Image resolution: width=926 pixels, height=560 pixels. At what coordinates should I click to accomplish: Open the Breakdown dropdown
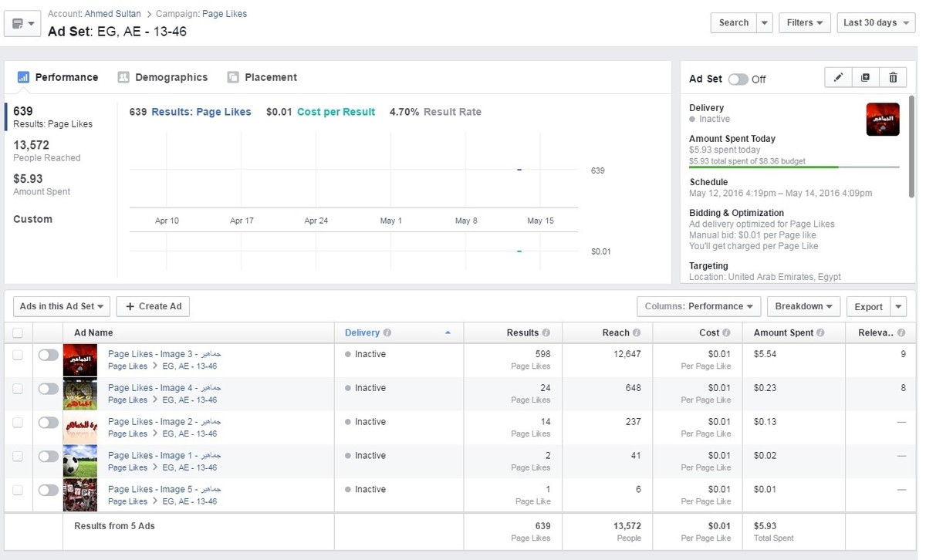tap(803, 306)
